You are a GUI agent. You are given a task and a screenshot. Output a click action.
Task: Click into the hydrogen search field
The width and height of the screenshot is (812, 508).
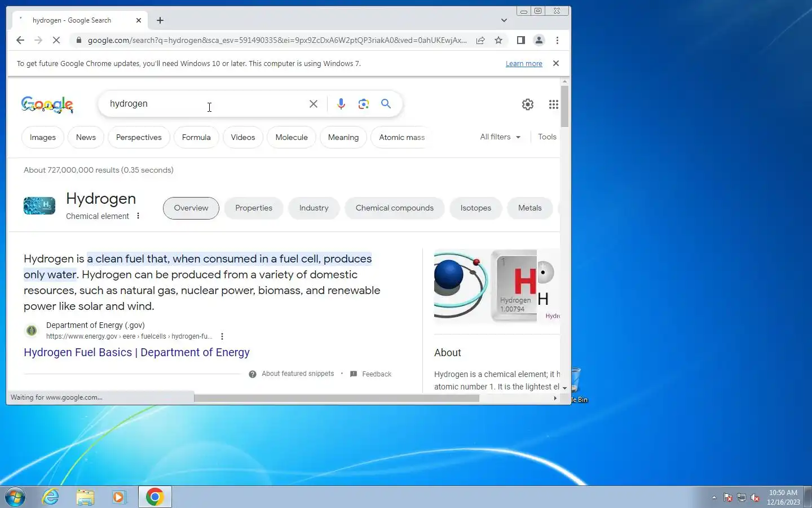point(206,104)
